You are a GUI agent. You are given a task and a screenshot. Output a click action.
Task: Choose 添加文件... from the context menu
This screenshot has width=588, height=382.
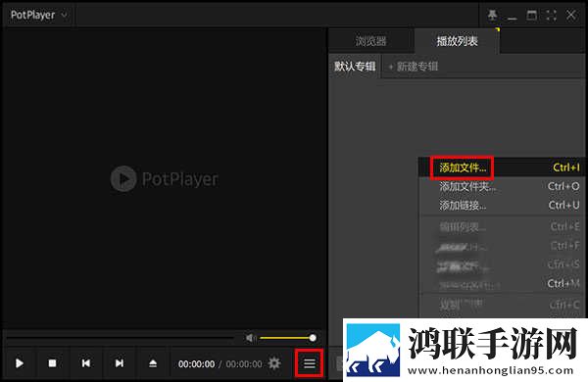[x=502, y=167]
